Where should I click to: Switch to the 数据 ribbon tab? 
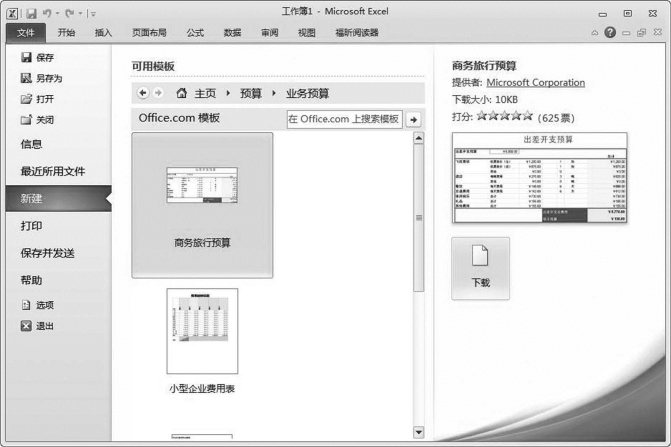[x=232, y=33]
